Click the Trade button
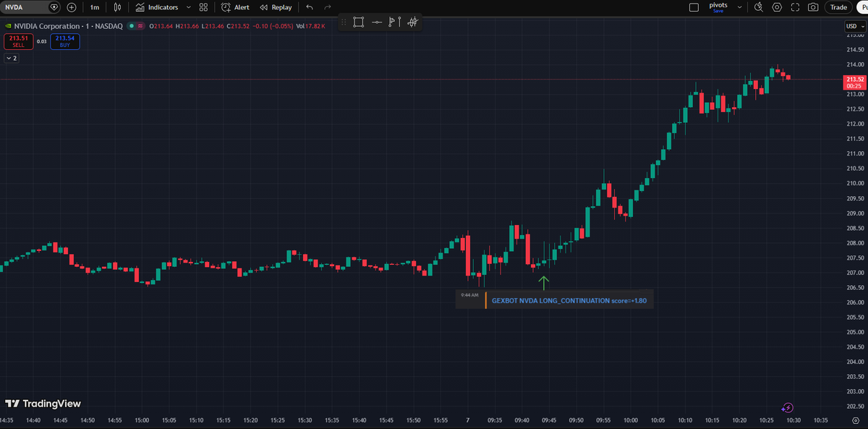 coord(838,7)
